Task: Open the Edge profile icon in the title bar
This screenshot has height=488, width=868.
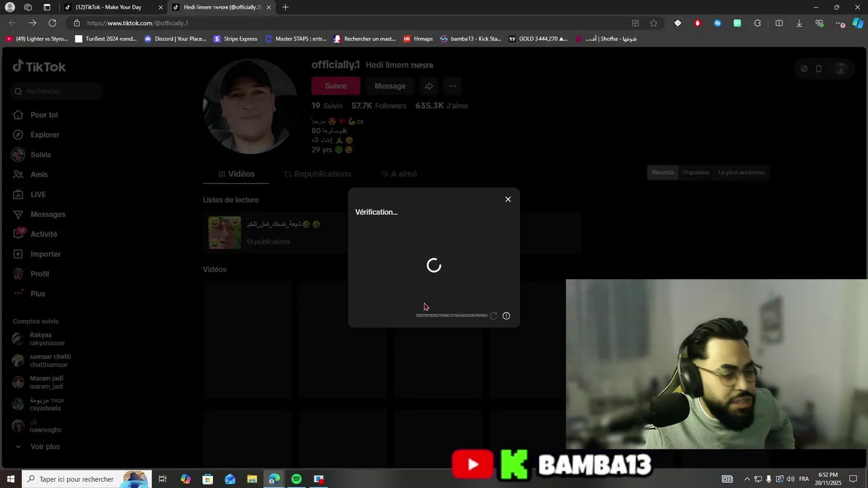Action: tap(9, 7)
